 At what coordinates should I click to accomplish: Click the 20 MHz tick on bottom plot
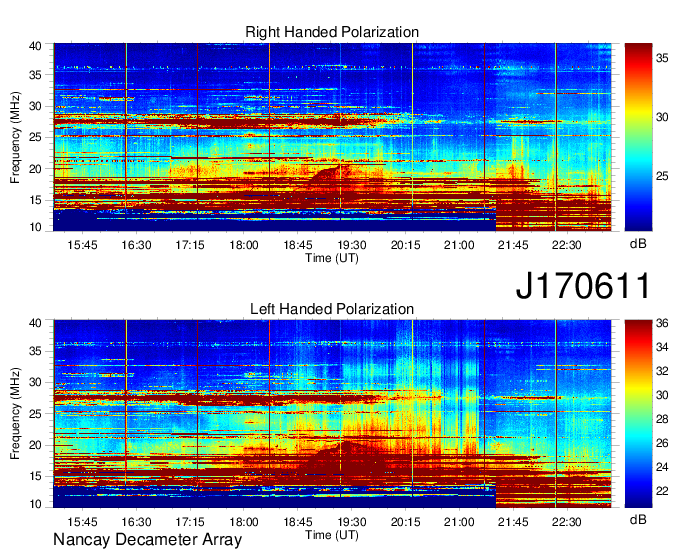tap(35, 445)
